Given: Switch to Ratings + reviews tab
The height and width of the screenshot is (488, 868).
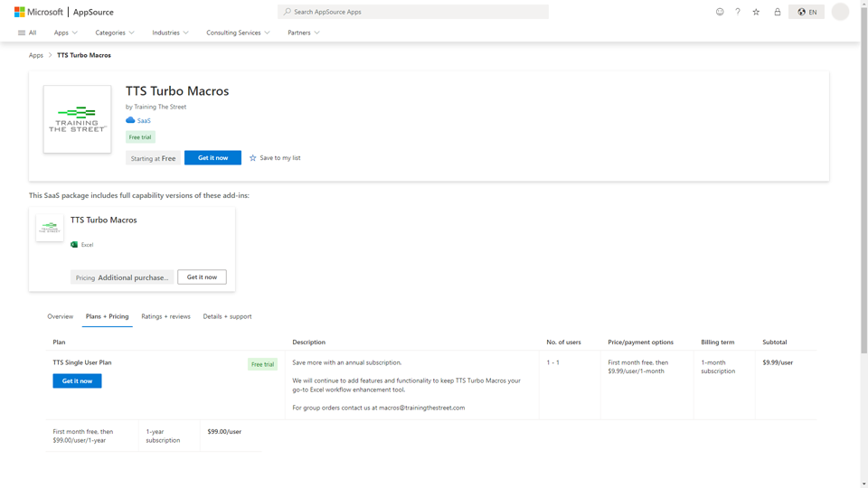Looking at the screenshot, I should 165,316.
